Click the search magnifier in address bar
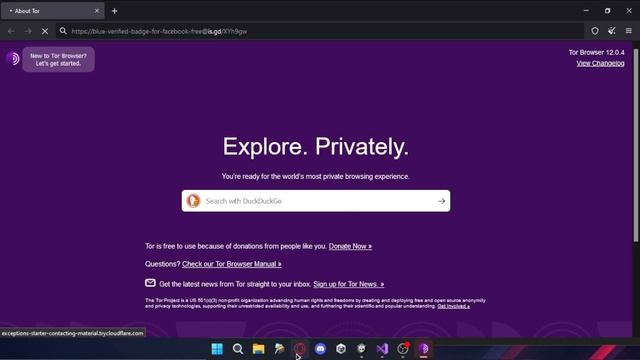 point(63,31)
